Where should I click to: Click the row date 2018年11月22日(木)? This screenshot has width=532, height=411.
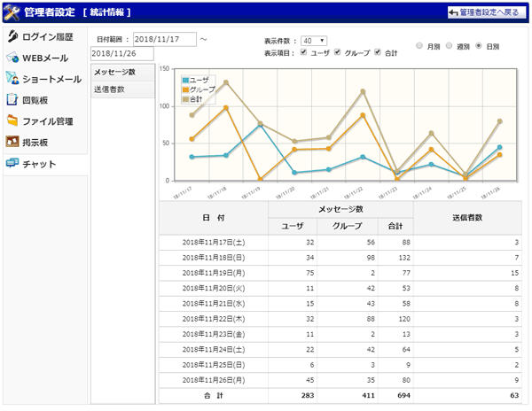214,319
